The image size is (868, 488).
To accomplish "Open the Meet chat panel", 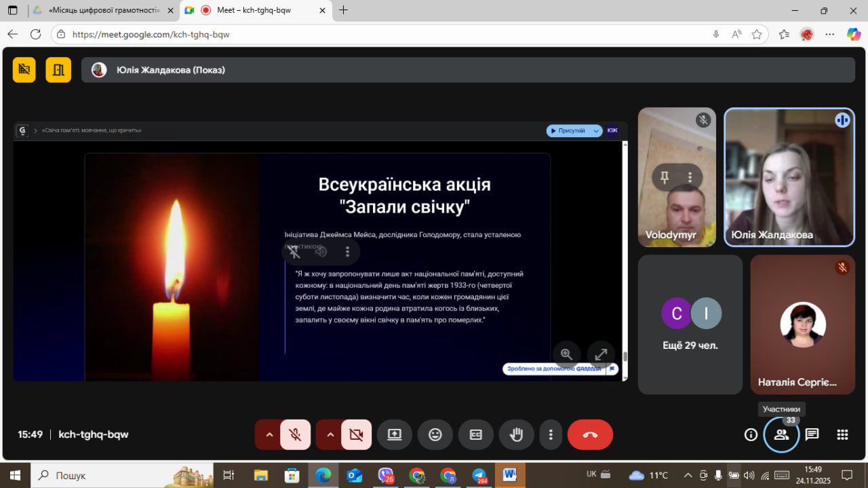I will [x=812, y=435].
